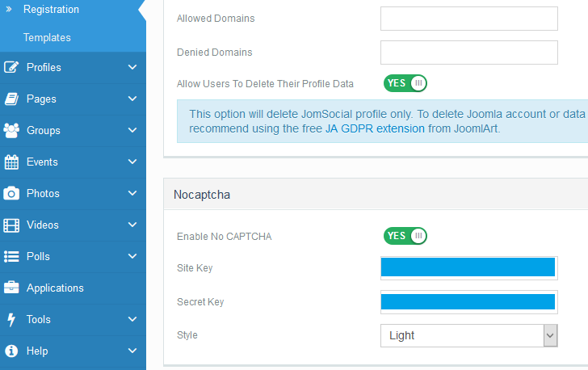Click the Pages book icon

point(12,99)
